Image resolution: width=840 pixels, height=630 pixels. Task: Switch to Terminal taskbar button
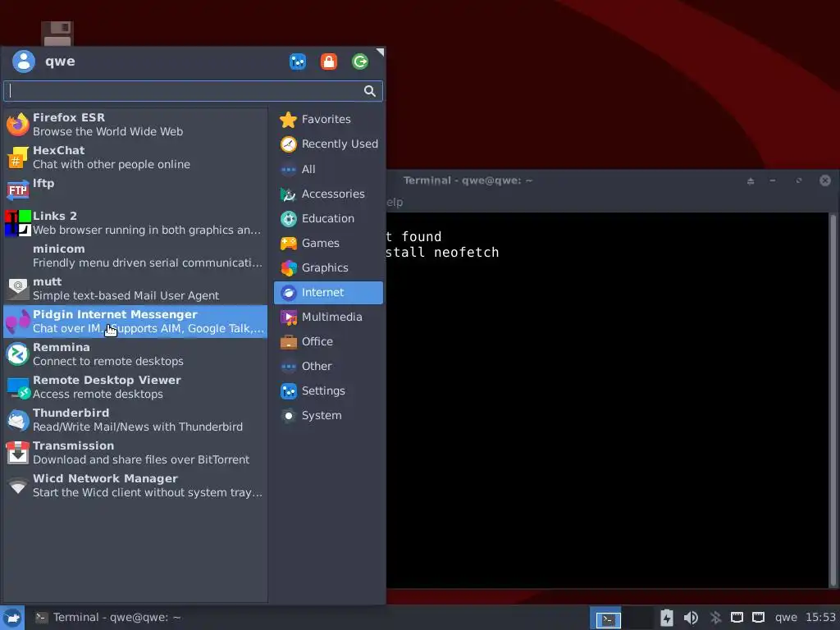pyautogui.click(x=107, y=618)
